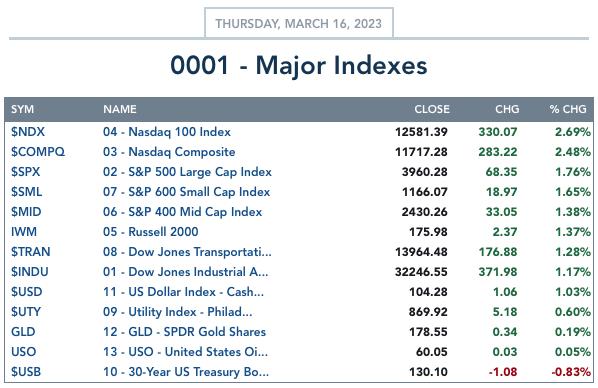
Task: Sort by the NAME column header
Action: click(x=120, y=109)
